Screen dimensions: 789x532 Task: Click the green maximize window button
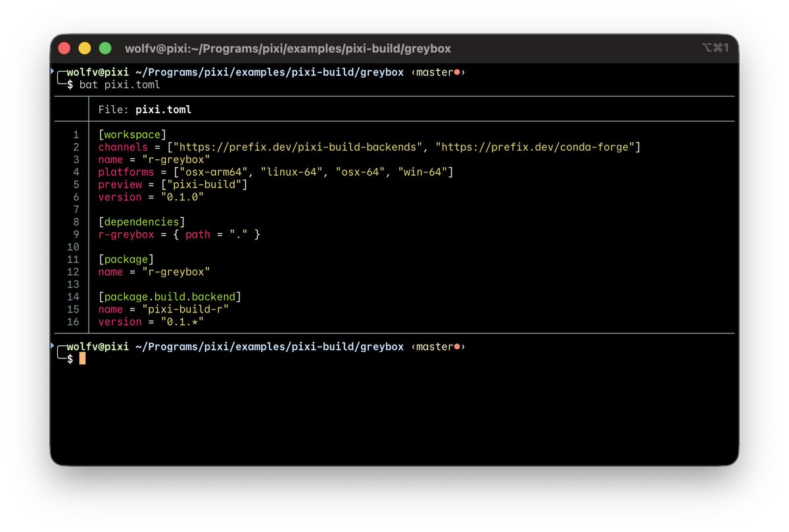coord(105,48)
